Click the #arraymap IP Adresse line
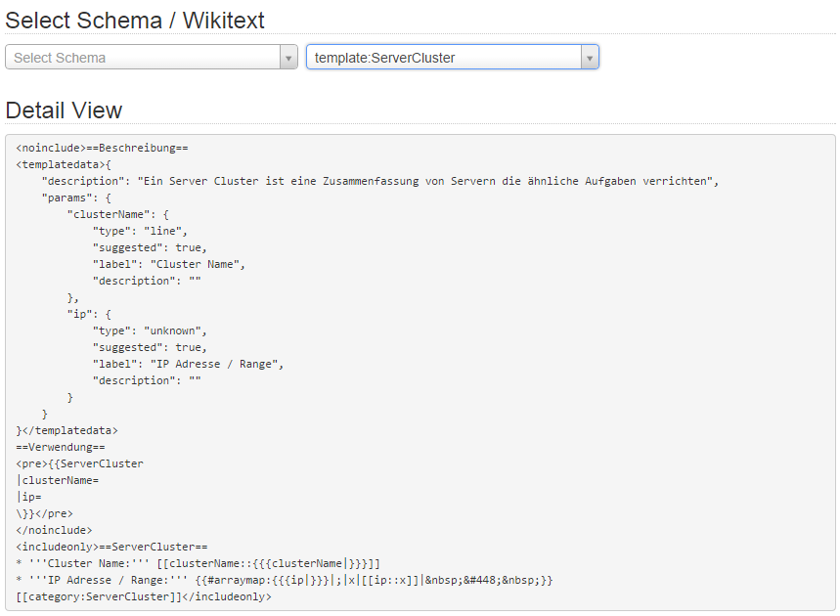This screenshot has height=616, width=840. 284,580
